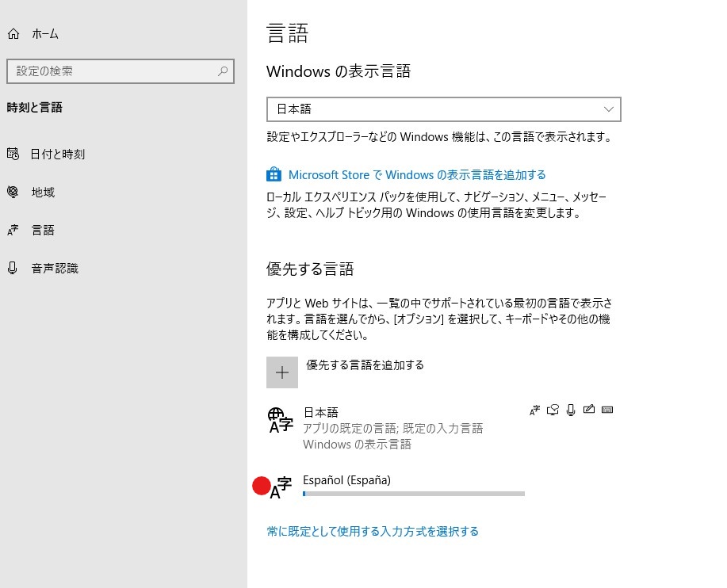Click the language A字 icon in sidebar
The height and width of the screenshot is (588, 727).
(13, 230)
